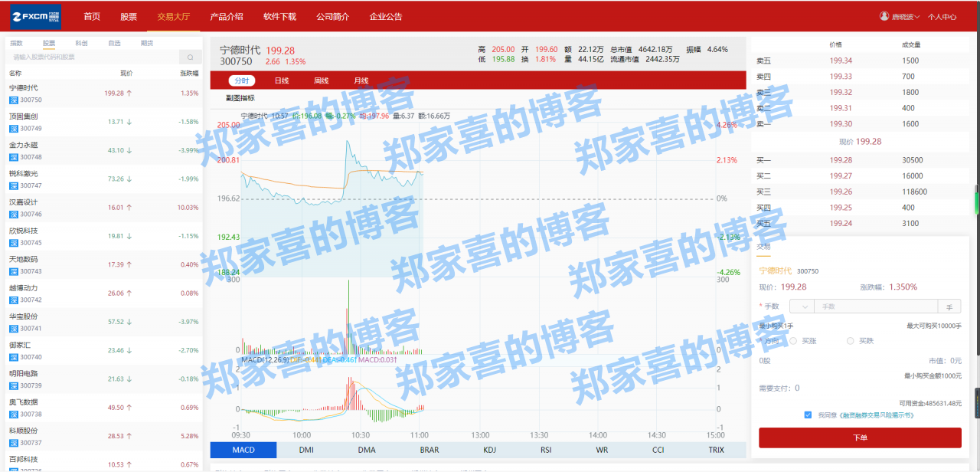980x472 pixels.
Task: Click the down arrow beside price 43.10
Action: (x=129, y=150)
